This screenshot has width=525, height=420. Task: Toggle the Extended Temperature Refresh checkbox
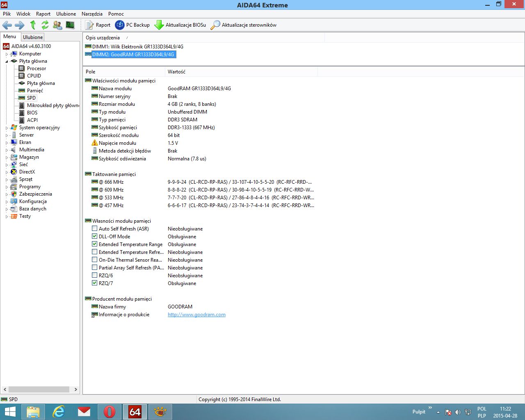coord(95,252)
